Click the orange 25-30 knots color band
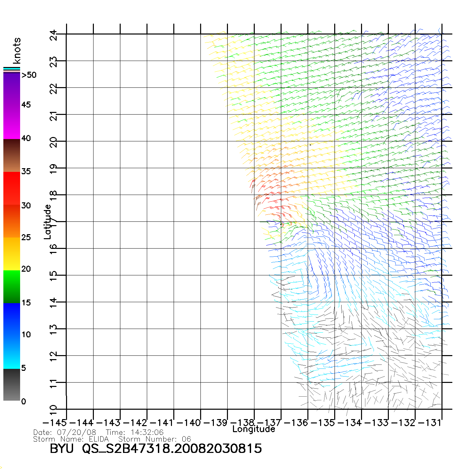The height and width of the screenshot is (469, 476). click(12, 221)
